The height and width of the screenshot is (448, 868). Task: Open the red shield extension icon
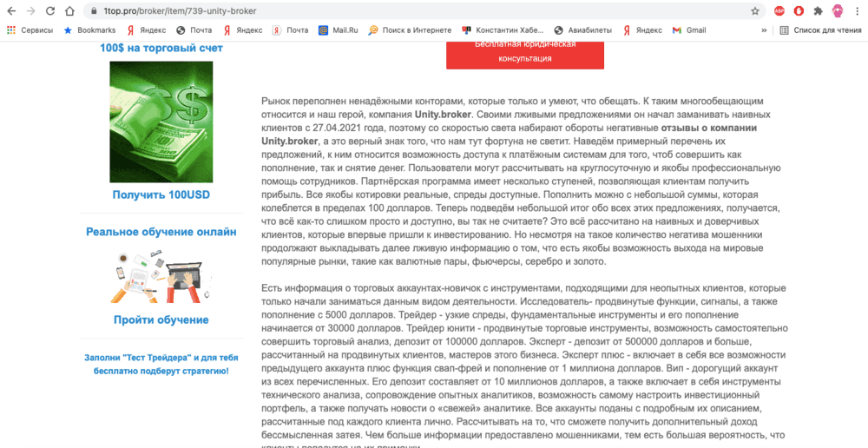(799, 11)
